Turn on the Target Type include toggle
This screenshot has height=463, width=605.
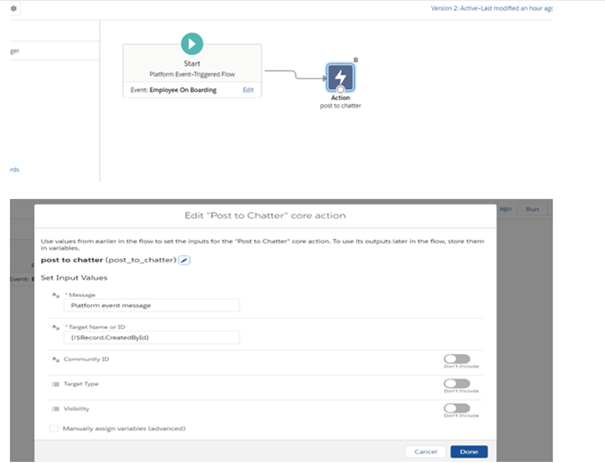(456, 384)
